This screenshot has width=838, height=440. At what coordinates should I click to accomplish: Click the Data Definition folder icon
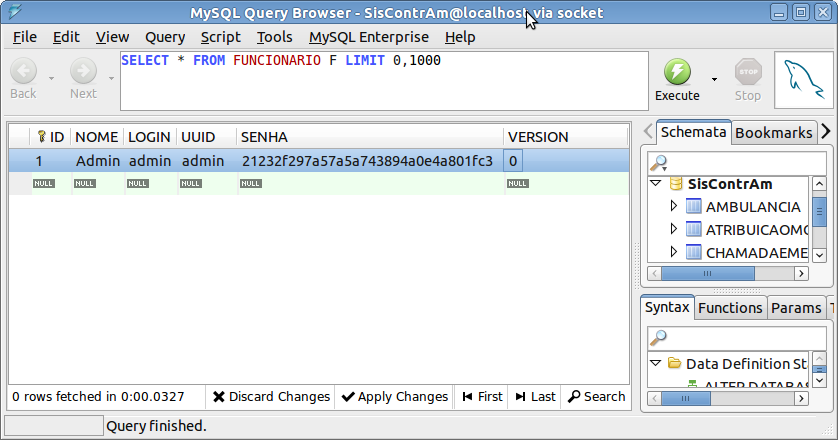pos(675,364)
